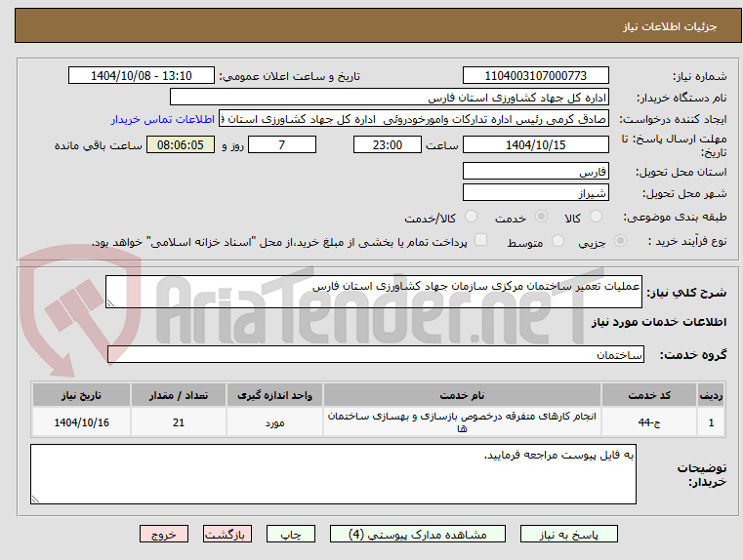This screenshot has width=743, height=560.
Task: Select the کالا radio button
Action: (x=596, y=217)
